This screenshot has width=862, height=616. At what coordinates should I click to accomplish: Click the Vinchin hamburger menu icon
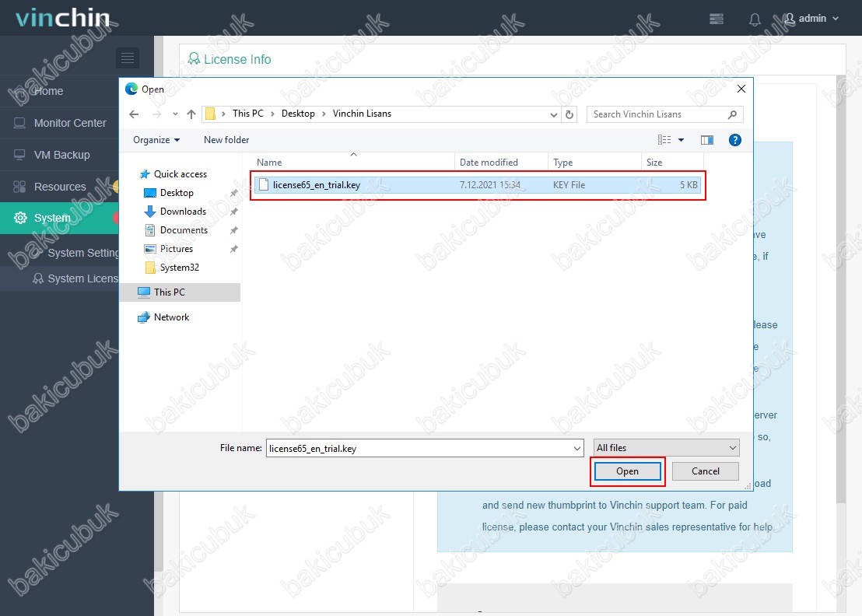tap(128, 58)
